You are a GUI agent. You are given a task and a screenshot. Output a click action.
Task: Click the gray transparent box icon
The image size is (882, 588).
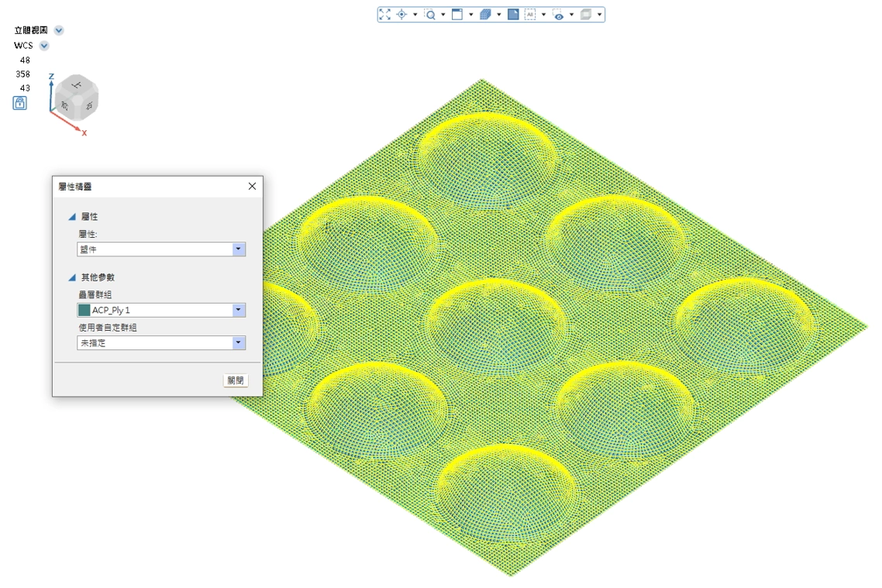coord(586,15)
